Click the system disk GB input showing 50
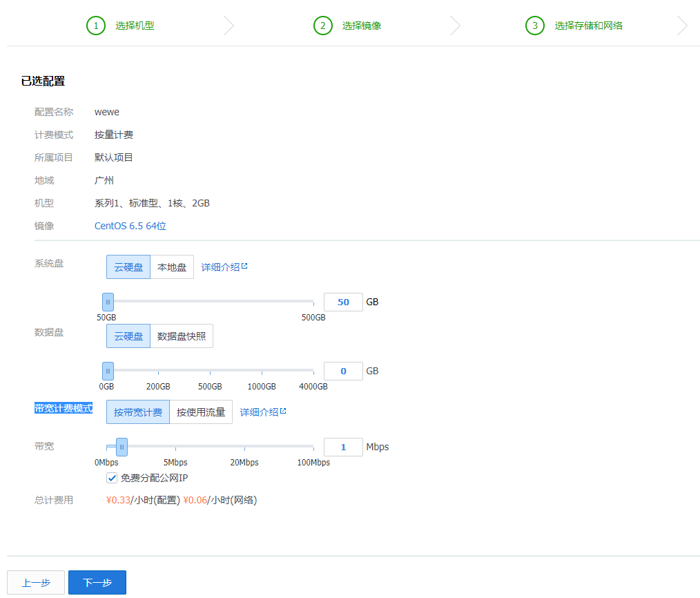Image resolution: width=700 pixels, height=598 pixels. 343,302
